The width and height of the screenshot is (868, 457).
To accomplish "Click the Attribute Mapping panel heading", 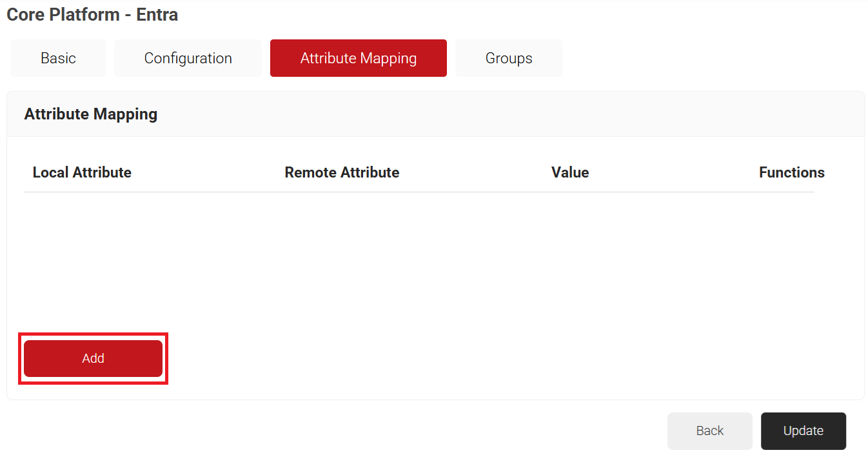I will coord(91,114).
